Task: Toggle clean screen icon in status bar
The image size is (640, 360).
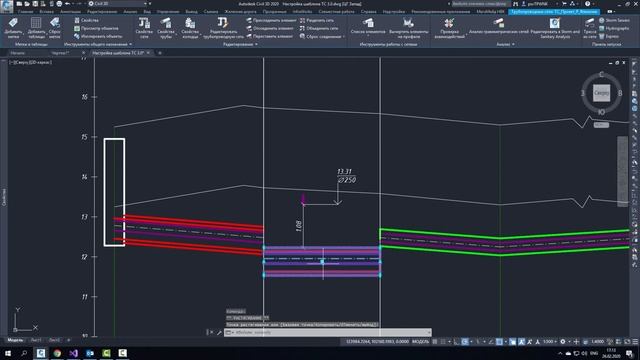Action: coord(627,342)
